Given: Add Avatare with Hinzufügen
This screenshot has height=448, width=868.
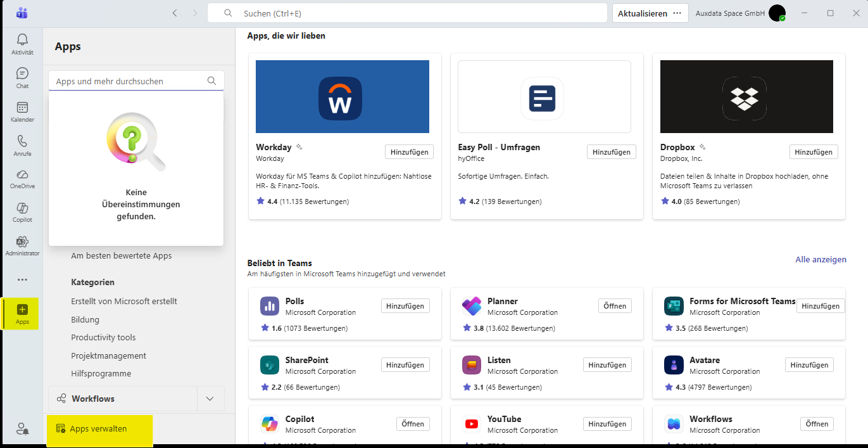Looking at the screenshot, I should pos(809,365).
